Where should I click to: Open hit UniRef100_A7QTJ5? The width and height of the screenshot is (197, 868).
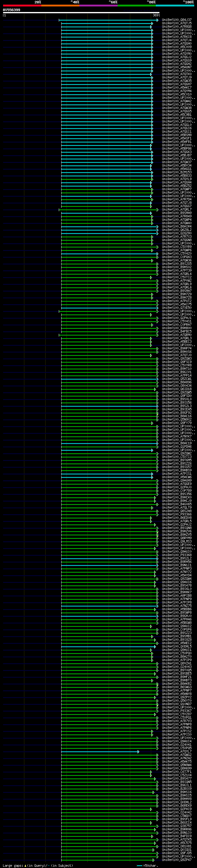[177, 23]
